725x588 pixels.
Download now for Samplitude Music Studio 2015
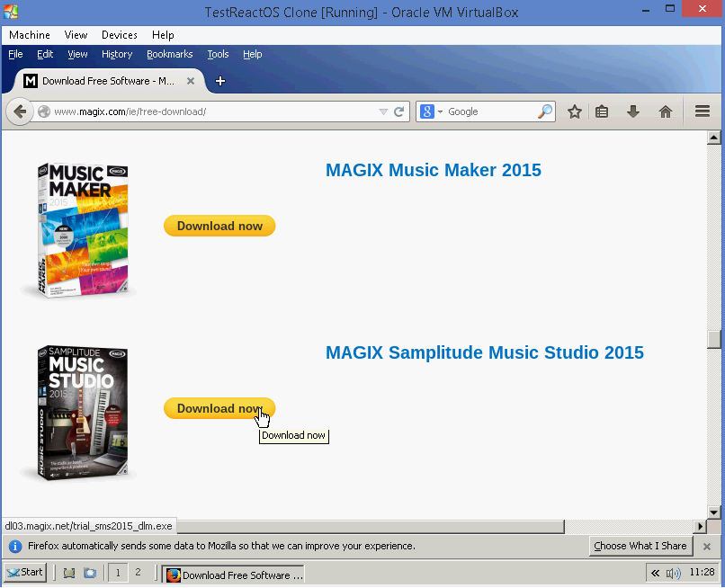click(219, 409)
